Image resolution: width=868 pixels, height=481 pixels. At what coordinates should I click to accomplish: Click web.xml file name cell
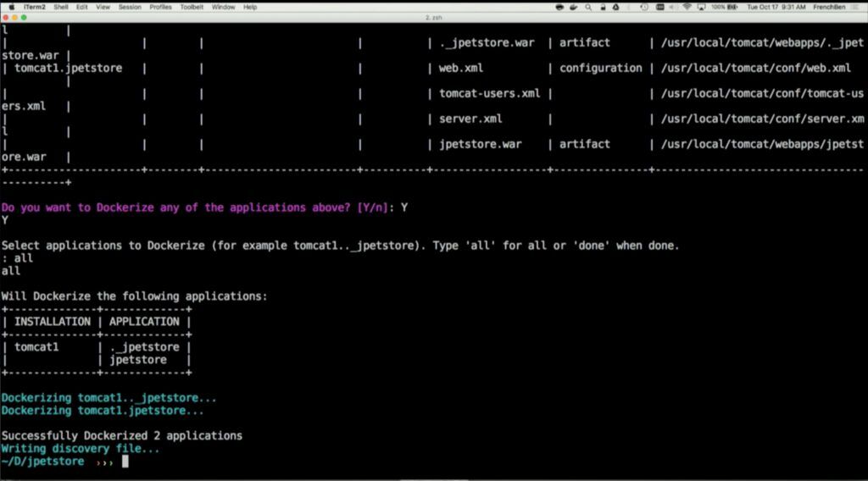click(461, 68)
